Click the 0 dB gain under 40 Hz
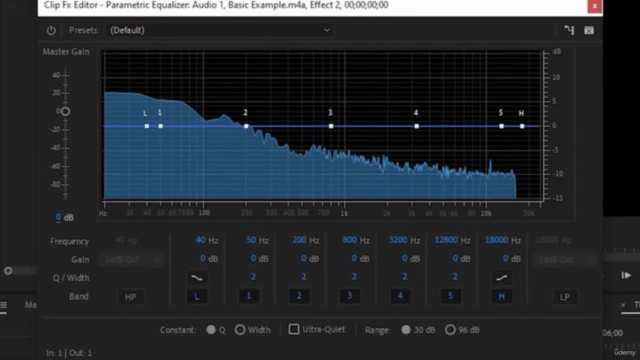This screenshot has width=640, height=360. 203,258
